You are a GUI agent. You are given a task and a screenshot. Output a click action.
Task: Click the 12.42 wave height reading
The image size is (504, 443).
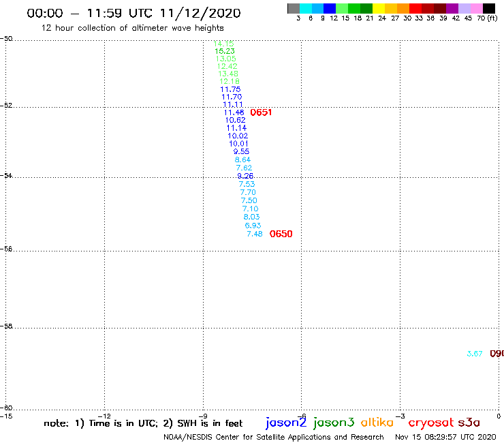(x=227, y=66)
